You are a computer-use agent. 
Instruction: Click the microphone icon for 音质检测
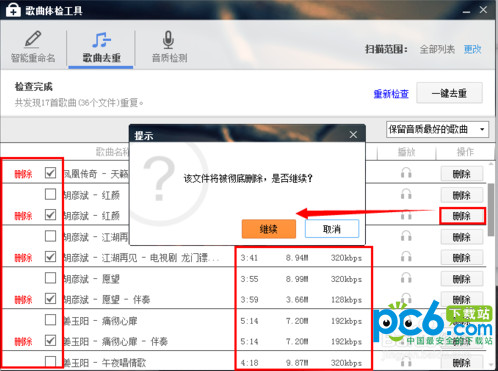click(168, 40)
